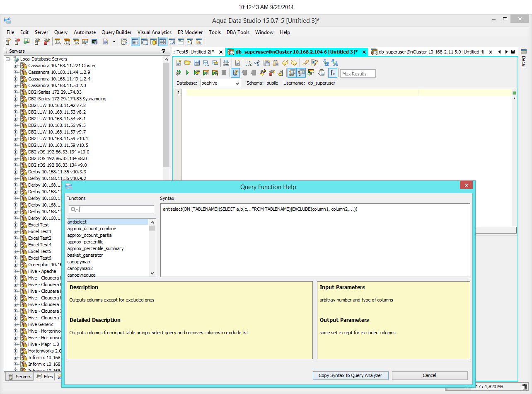Open the Visual Analytics menu

(x=155, y=32)
